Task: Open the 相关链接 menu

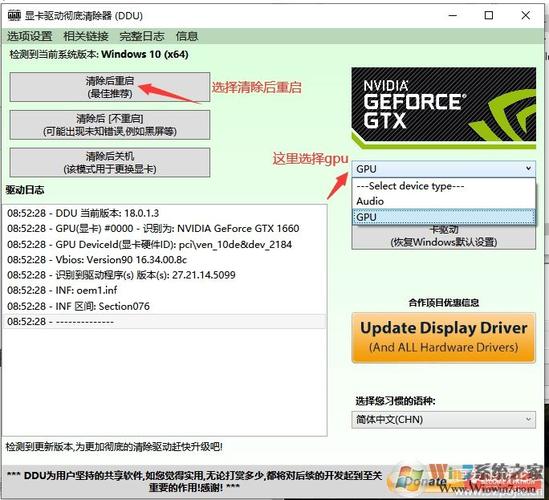Action: (86, 36)
